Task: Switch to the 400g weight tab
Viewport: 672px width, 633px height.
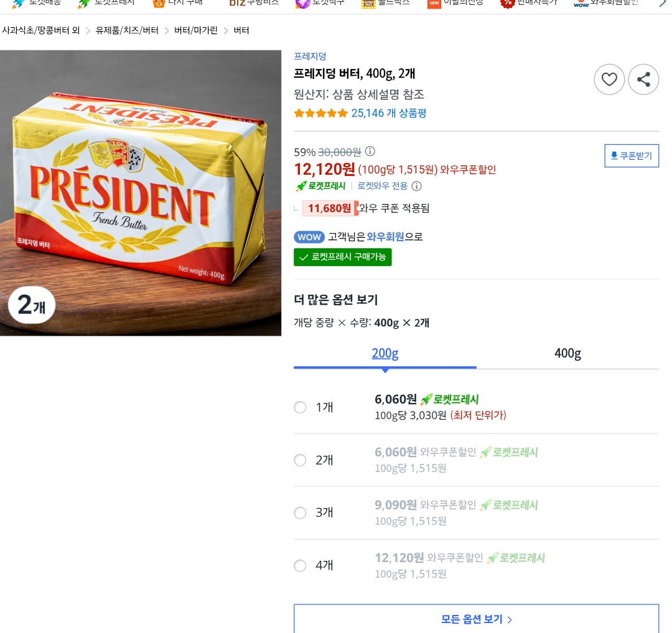Action: coord(567,354)
